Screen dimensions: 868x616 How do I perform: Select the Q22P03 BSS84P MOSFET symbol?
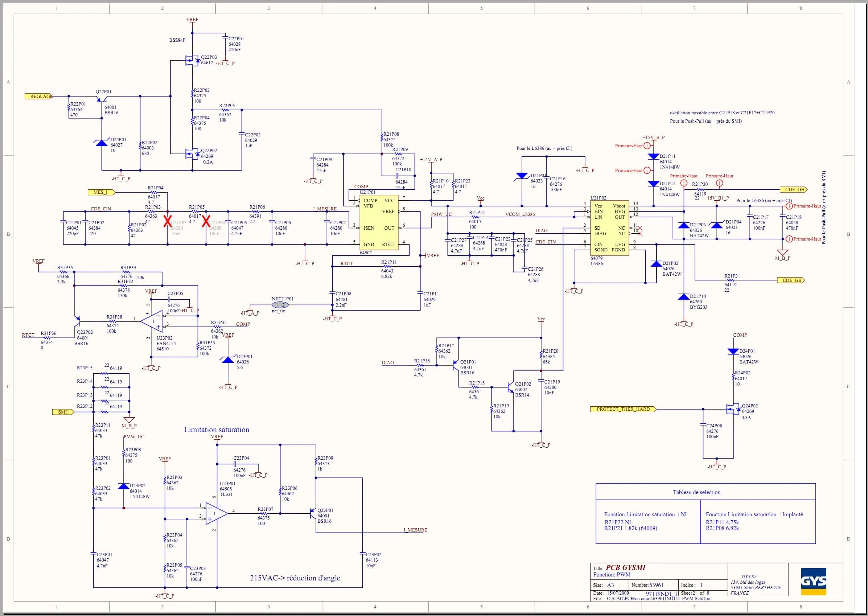[x=193, y=60]
